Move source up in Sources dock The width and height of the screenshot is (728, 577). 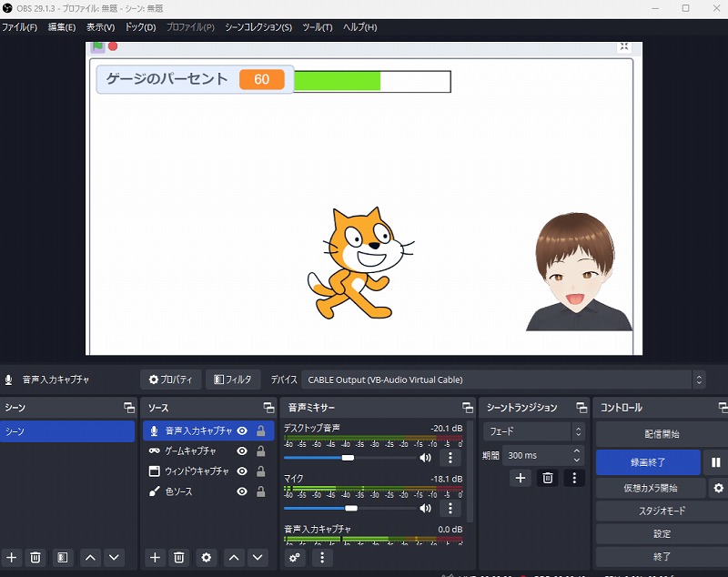pyautogui.click(x=234, y=557)
